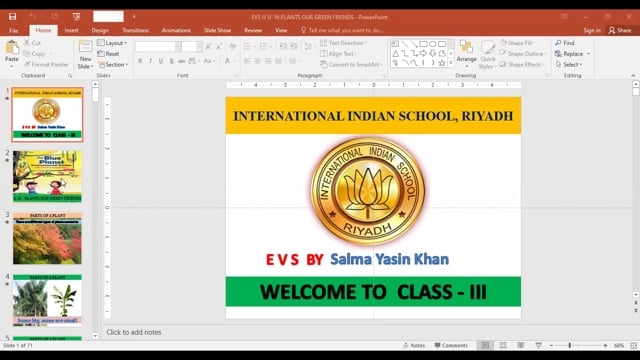Toggle Comments pane in status bar

point(451,345)
